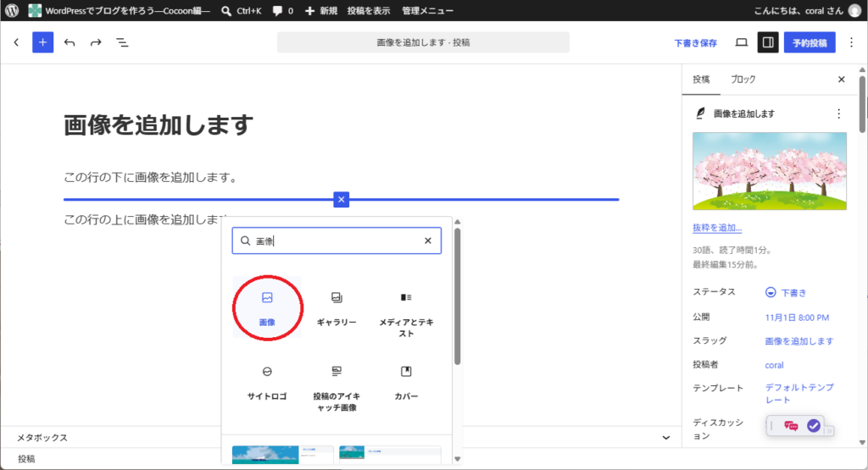
Task: Go back with the left chevron
Action: [16, 42]
